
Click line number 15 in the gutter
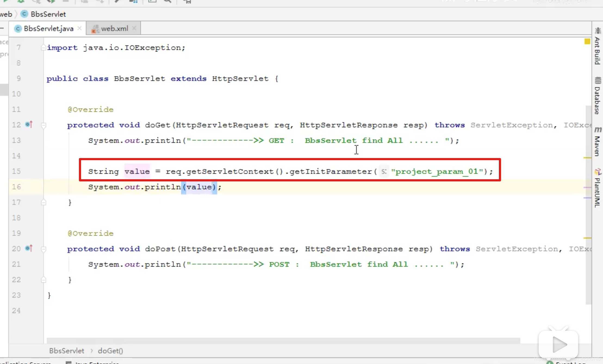pyautogui.click(x=16, y=171)
